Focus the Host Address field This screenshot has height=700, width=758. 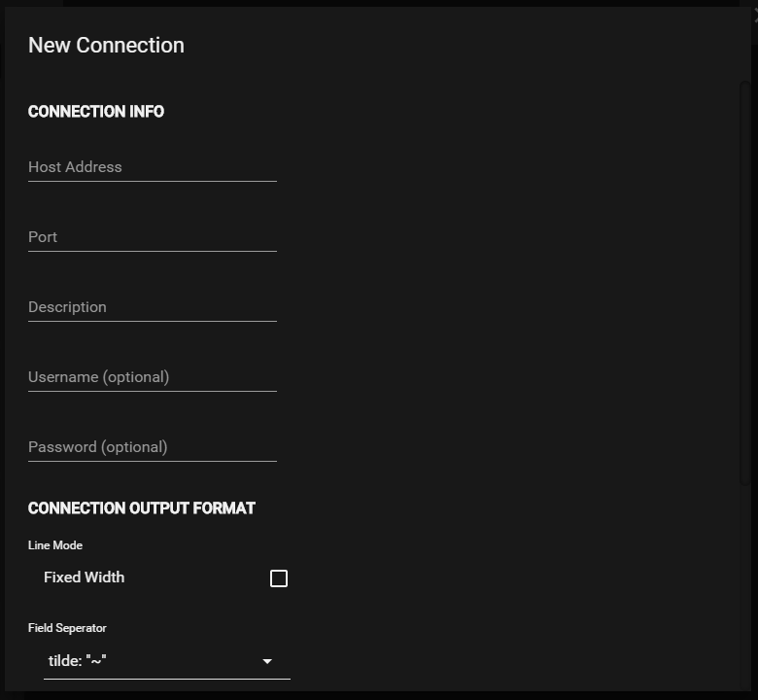coord(153,167)
